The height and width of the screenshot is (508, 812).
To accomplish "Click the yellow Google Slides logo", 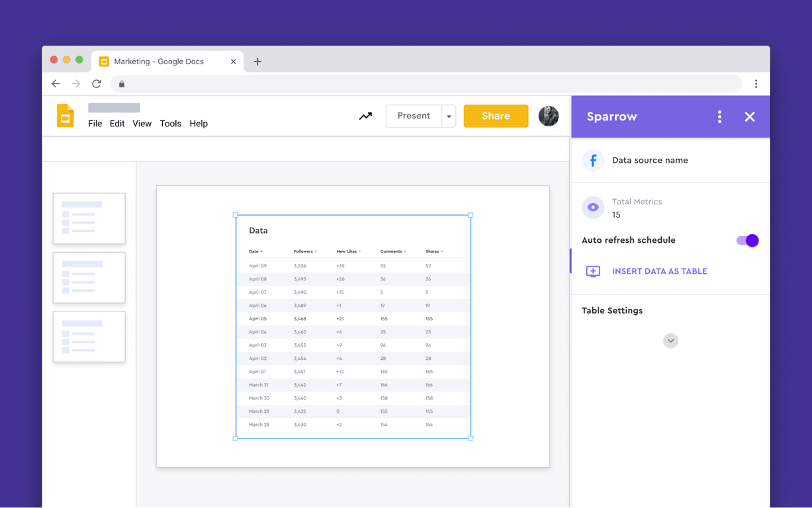I will coord(66,116).
